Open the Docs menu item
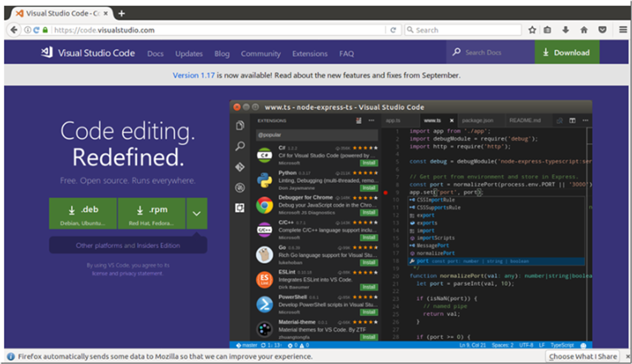 coord(155,54)
